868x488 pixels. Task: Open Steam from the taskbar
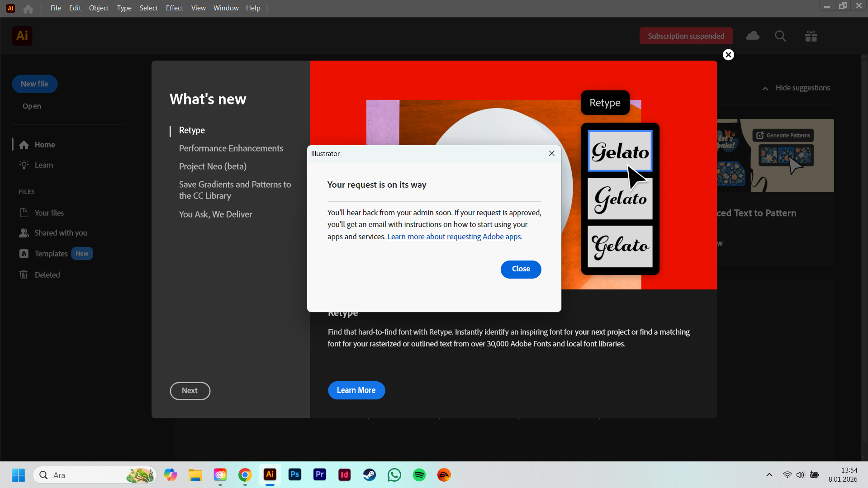coord(370,475)
